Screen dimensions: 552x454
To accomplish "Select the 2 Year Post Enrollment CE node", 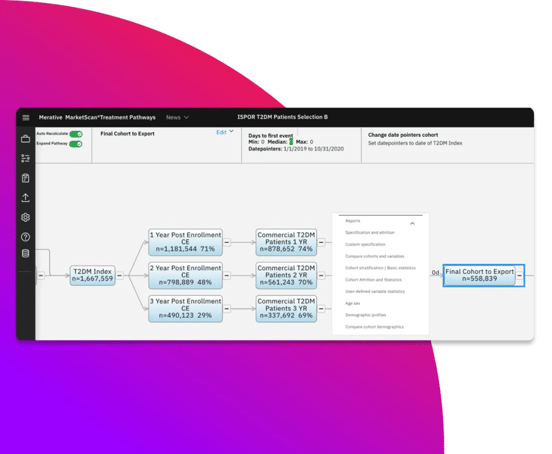I will tap(186, 275).
